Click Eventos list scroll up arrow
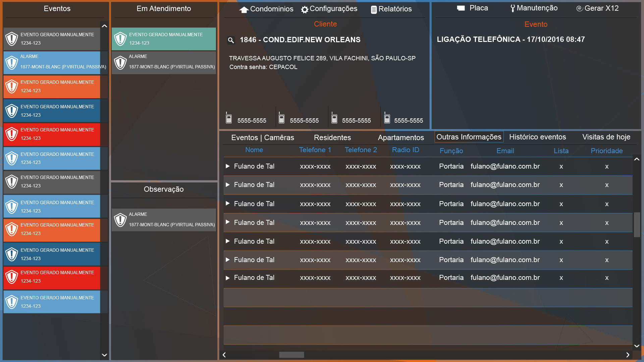The width and height of the screenshot is (644, 362). pos(104,26)
